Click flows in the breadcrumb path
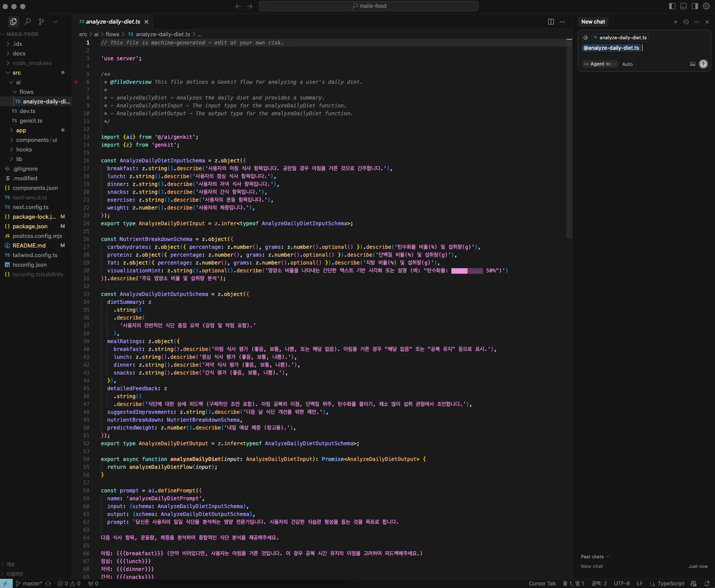The height and width of the screenshot is (588, 715). pyautogui.click(x=112, y=34)
